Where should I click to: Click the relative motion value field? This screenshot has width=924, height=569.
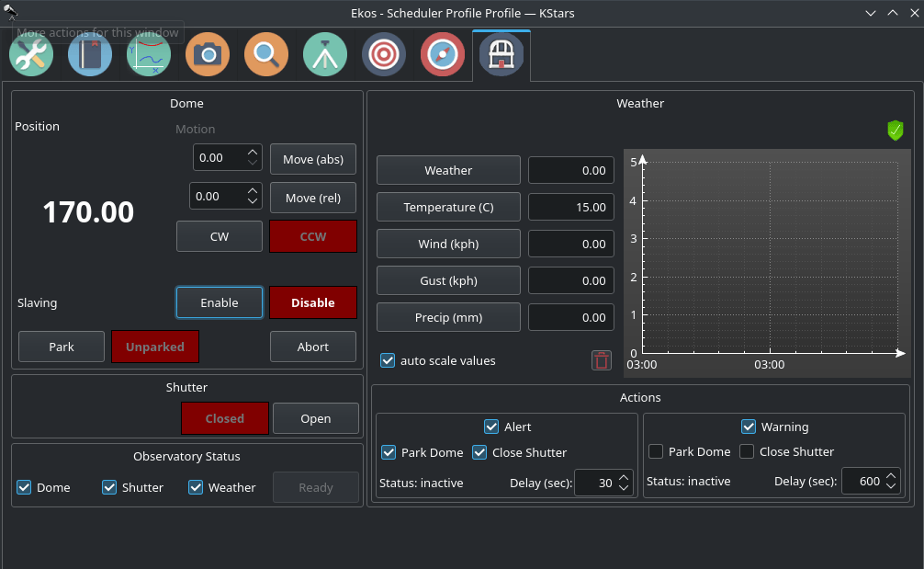(217, 197)
